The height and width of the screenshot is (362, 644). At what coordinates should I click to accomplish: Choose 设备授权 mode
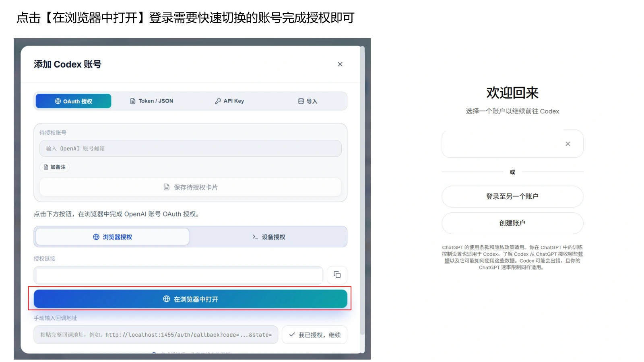[268, 237]
